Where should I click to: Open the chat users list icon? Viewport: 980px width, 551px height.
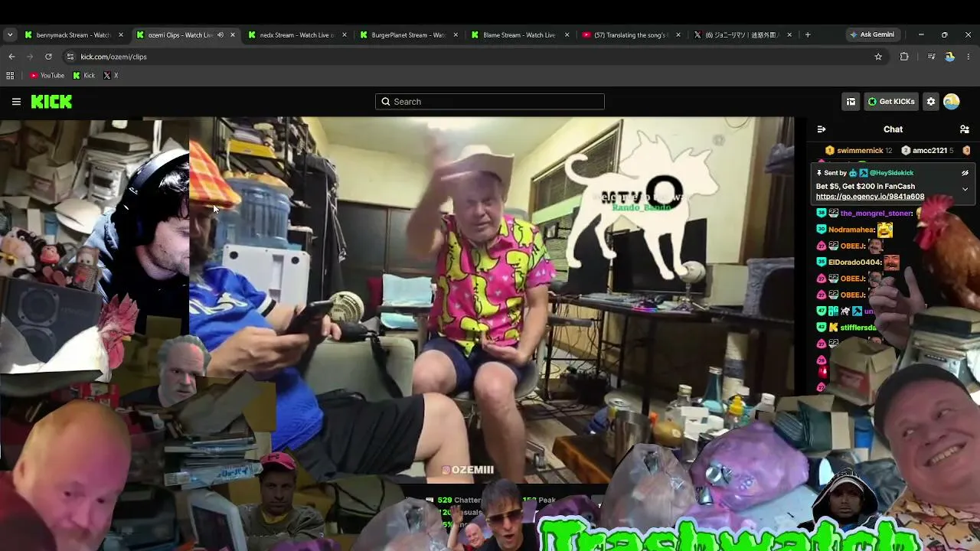coord(965,129)
